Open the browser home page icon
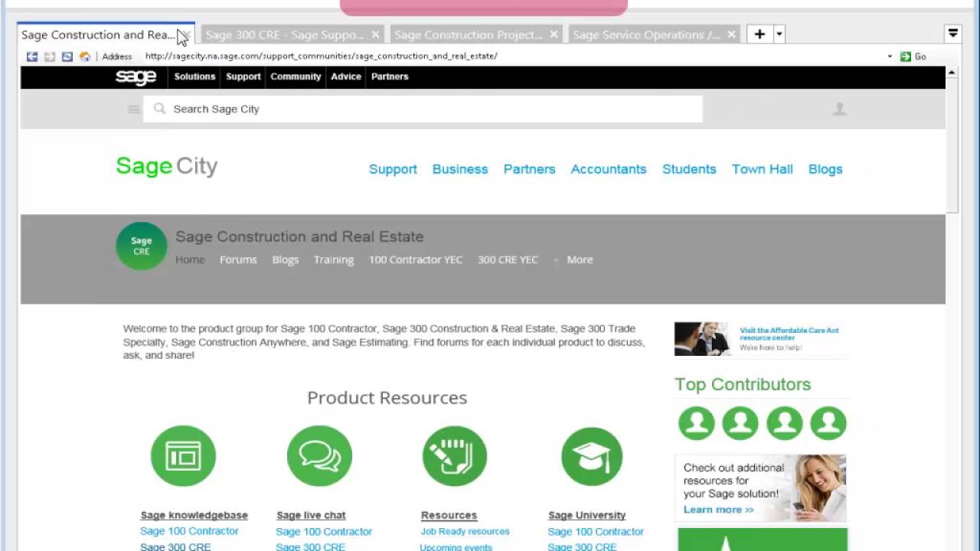Screen dimensions: 980x551 (x=85, y=57)
